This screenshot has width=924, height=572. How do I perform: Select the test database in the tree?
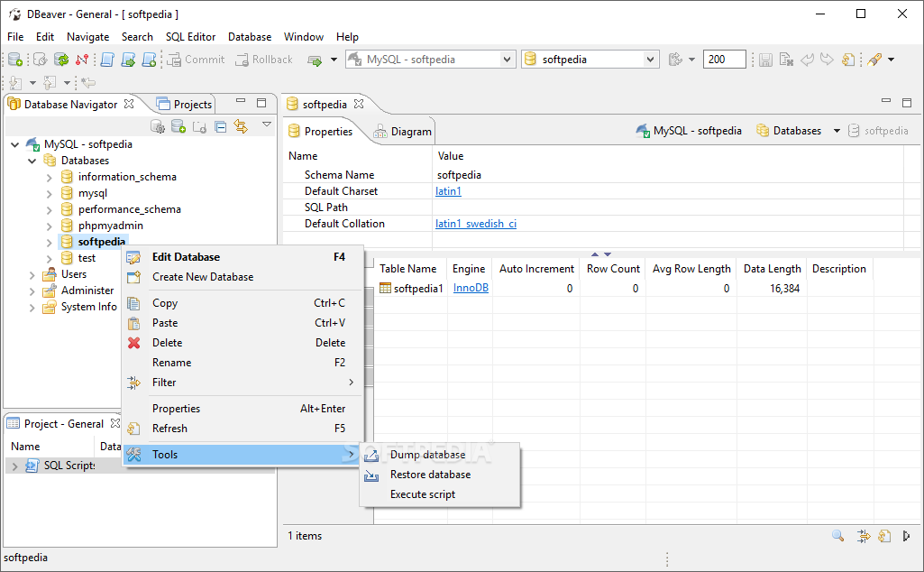pyautogui.click(x=87, y=258)
